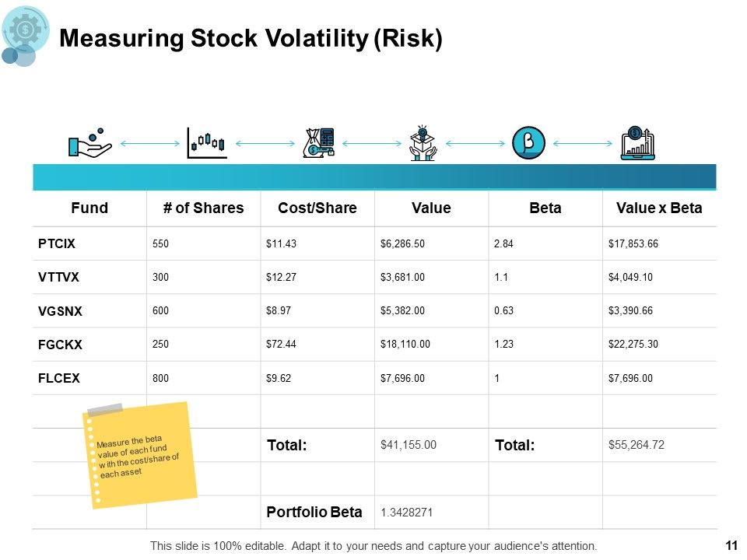
Task: Select the candlestick chart icon
Action: click(x=207, y=143)
